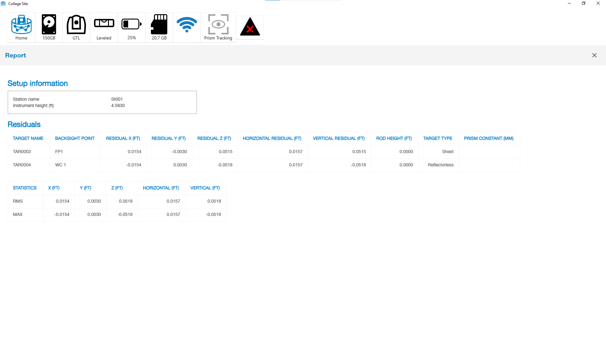
Task: Select the RMS statistics row
Action: (x=18, y=201)
